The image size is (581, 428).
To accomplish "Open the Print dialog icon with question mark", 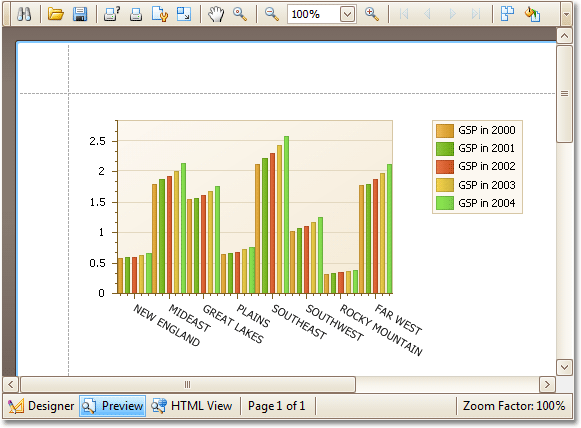I will point(112,14).
